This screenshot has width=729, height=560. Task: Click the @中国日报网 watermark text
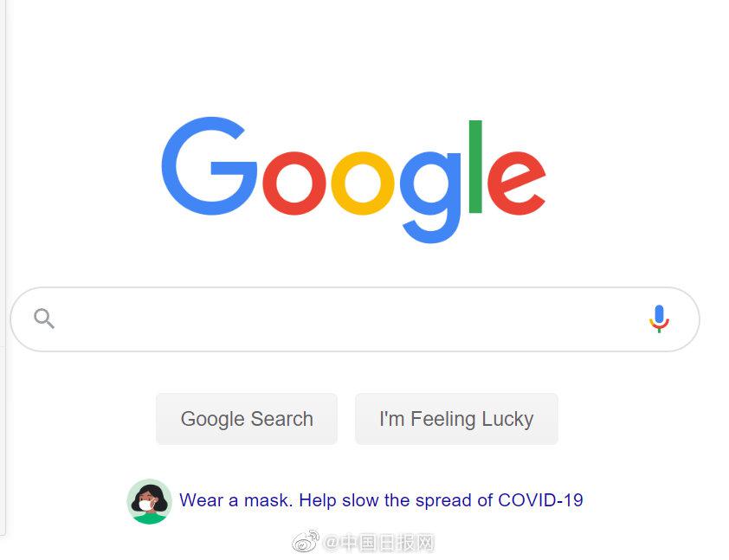click(378, 543)
